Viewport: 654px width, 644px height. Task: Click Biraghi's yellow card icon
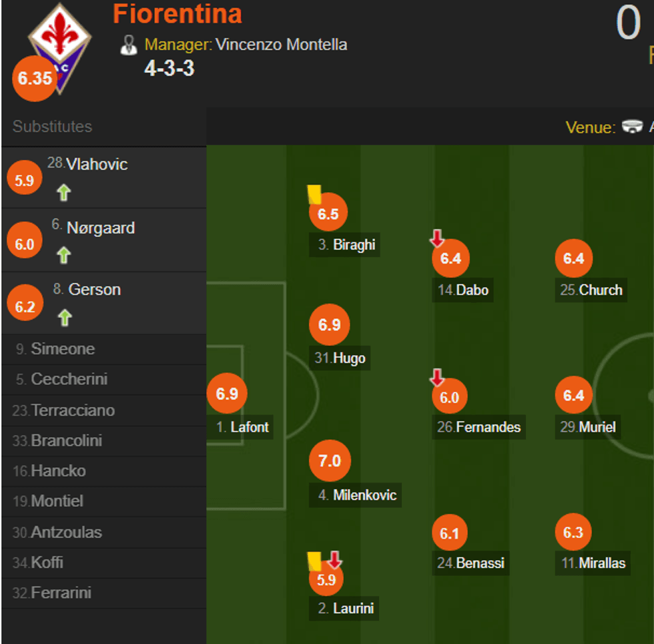click(x=314, y=194)
